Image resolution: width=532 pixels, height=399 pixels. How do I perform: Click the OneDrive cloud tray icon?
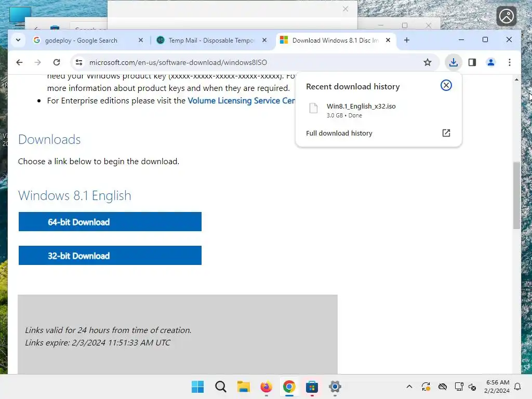(443, 387)
